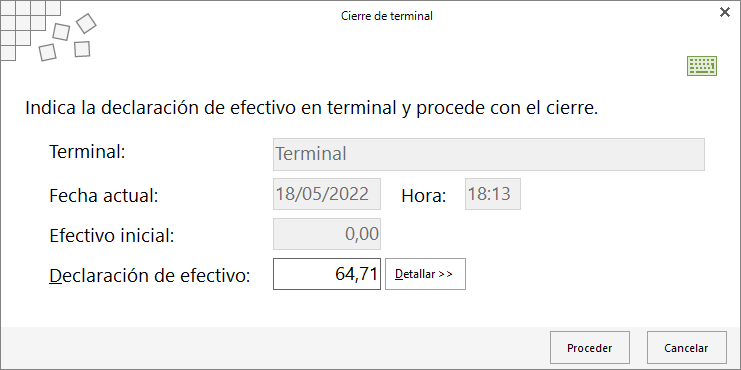Click the Efectivo inicial: label
This screenshot has height=370, width=741.
112,235
